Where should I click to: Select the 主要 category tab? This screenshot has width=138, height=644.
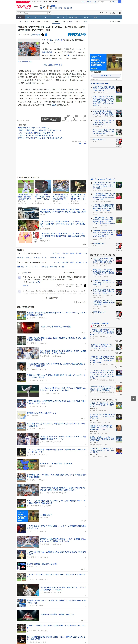tap(20, 21)
